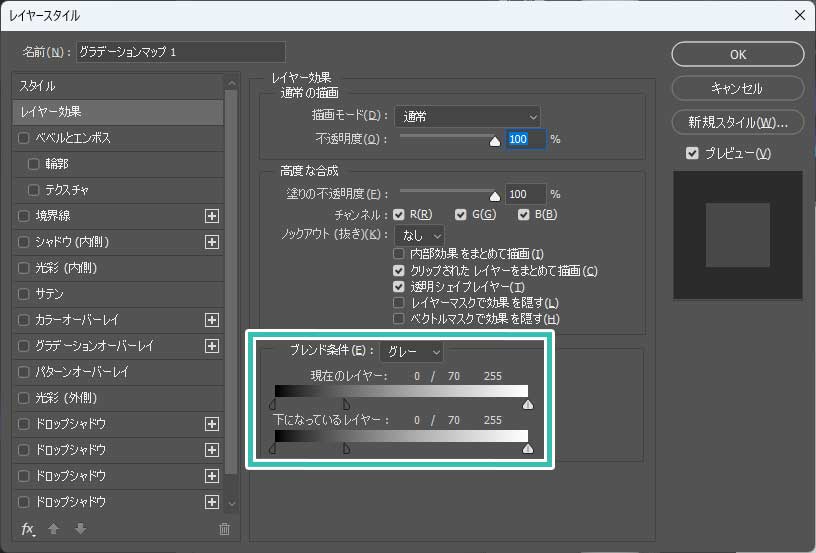The height and width of the screenshot is (553, 816).
Task: Click the move effect up arrow
Action: pos(53,529)
